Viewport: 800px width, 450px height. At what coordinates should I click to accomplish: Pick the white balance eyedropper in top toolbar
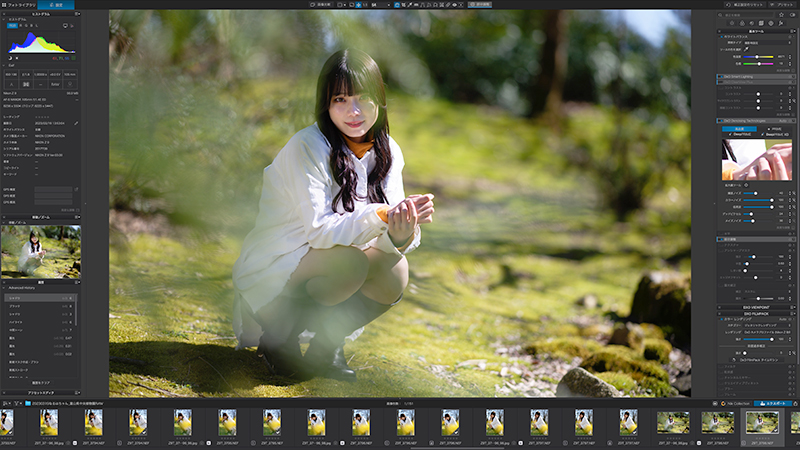(x=410, y=5)
